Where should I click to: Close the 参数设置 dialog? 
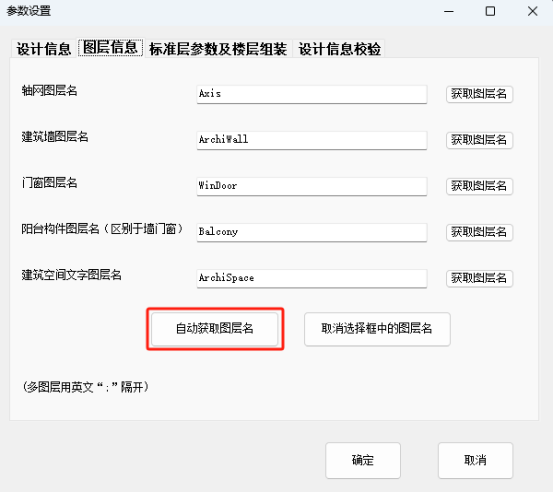[532, 11]
